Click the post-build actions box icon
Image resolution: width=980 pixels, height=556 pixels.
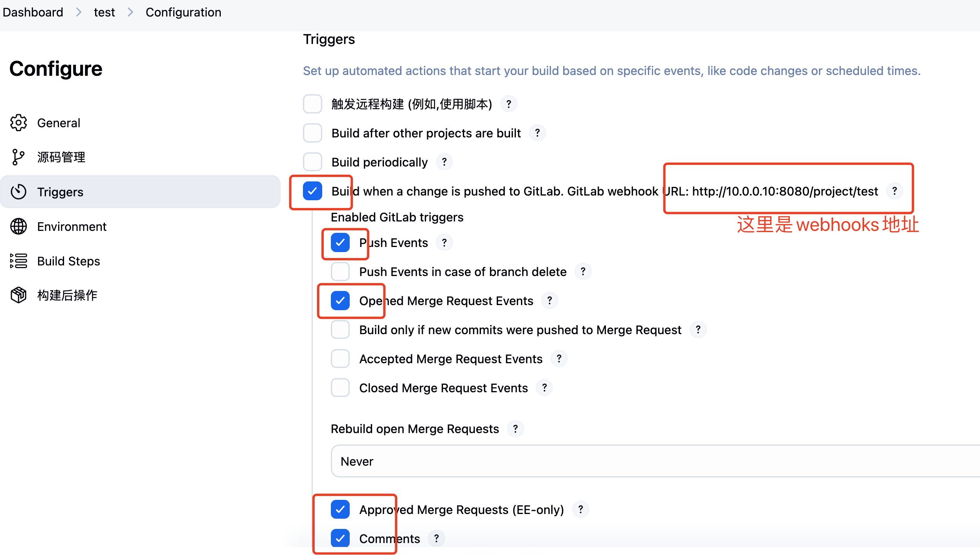[18, 295]
